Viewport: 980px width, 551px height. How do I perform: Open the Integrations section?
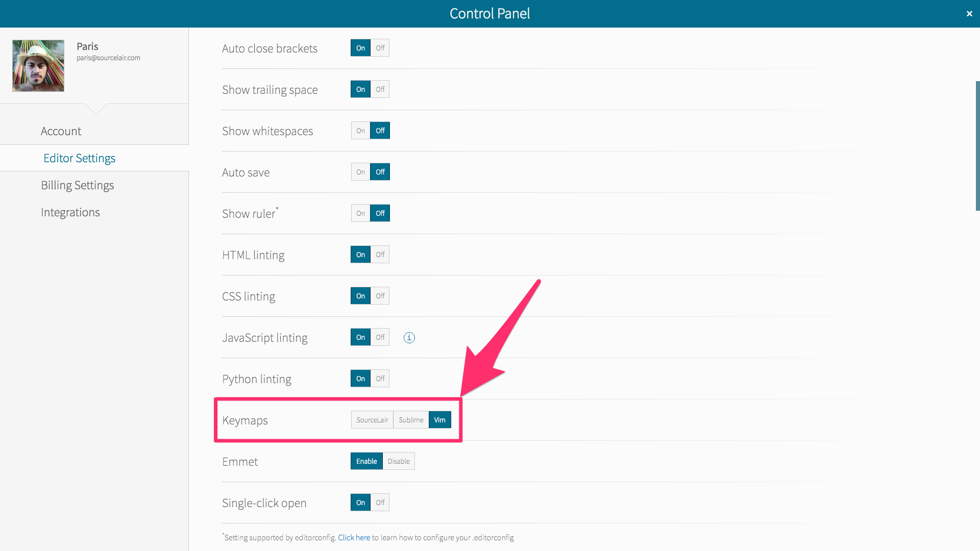tap(70, 212)
